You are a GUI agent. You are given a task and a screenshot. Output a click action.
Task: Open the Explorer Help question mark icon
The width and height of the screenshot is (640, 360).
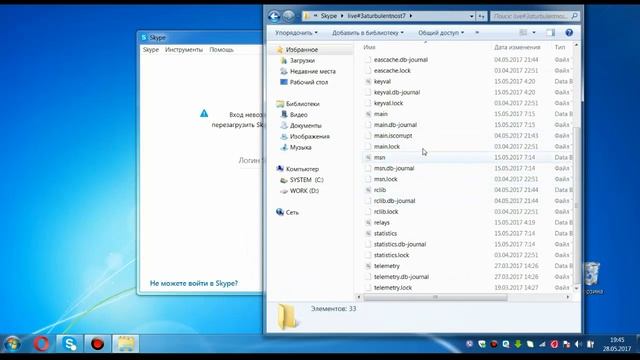pos(569,33)
